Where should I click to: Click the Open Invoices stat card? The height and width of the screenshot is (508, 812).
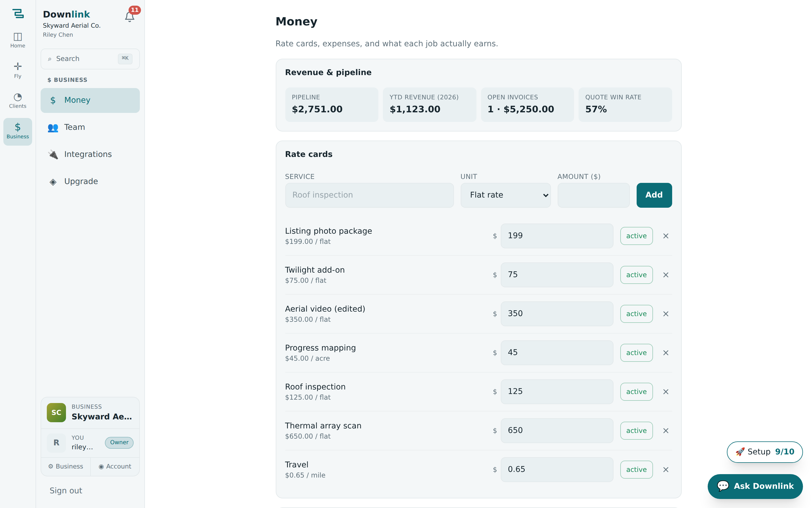(x=527, y=104)
